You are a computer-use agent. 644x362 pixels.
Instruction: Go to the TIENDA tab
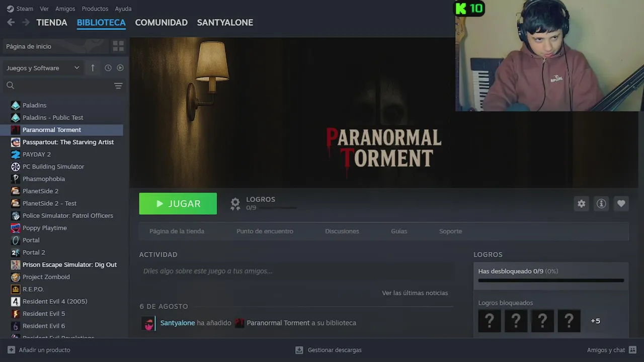point(52,23)
